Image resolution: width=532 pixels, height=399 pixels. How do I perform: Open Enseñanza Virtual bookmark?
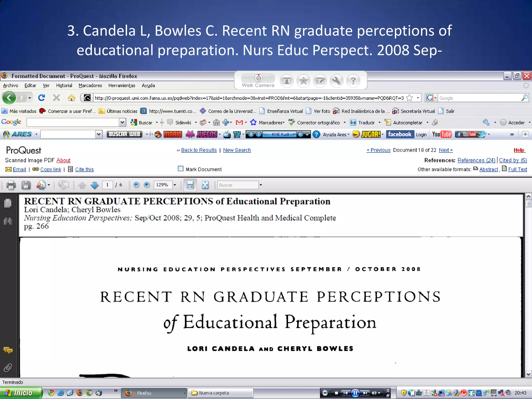pos(281,111)
